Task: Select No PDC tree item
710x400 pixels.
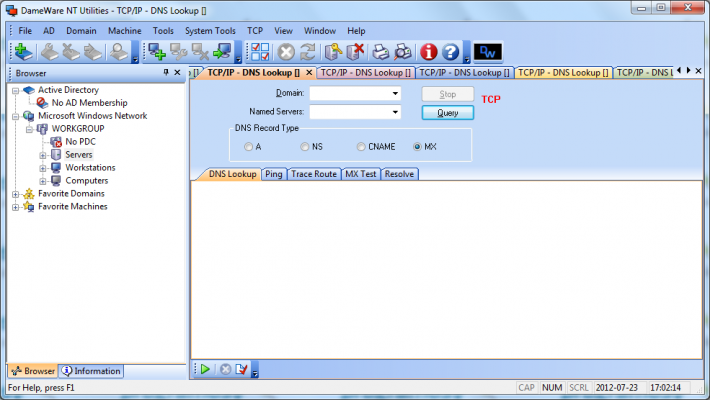Action: [80, 142]
